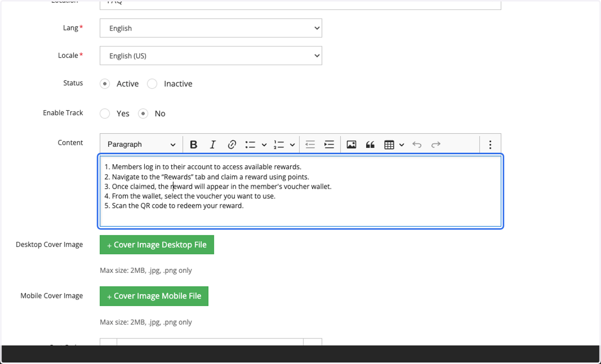Image resolution: width=601 pixels, height=364 pixels.
Task: Open the Paragraph heading dropdown
Action: pos(141,145)
